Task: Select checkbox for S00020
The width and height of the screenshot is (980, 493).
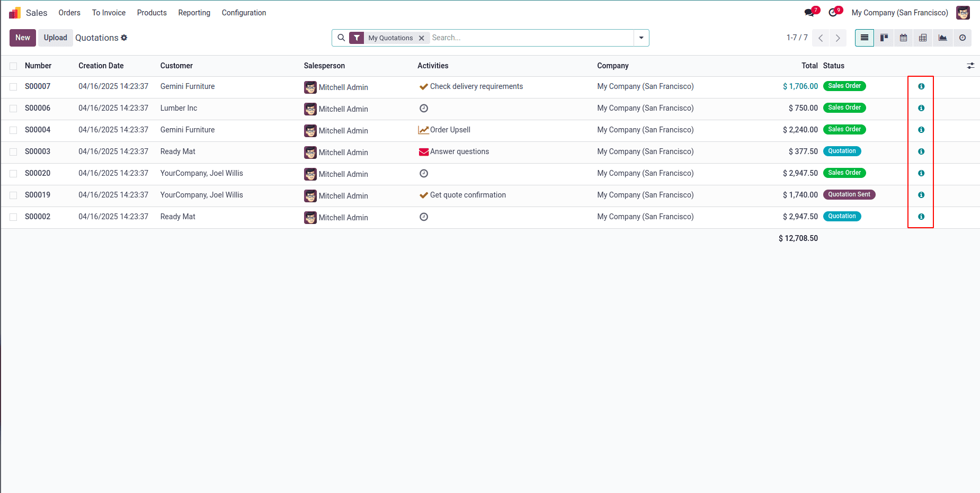Action: coord(13,174)
